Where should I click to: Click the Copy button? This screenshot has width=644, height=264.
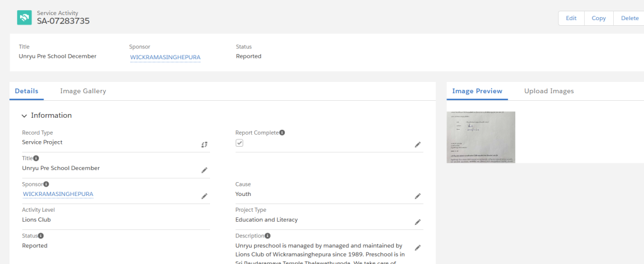[599, 18]
